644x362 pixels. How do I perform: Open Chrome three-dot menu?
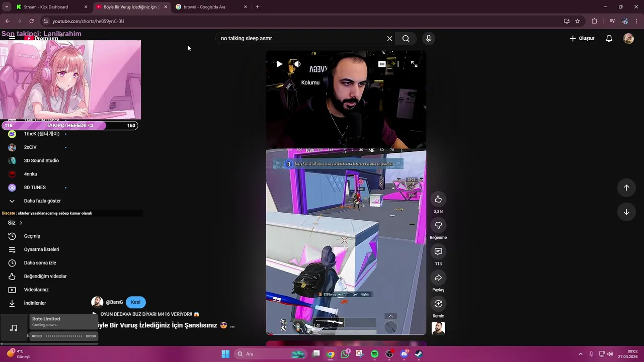click(x=636, y=21)
